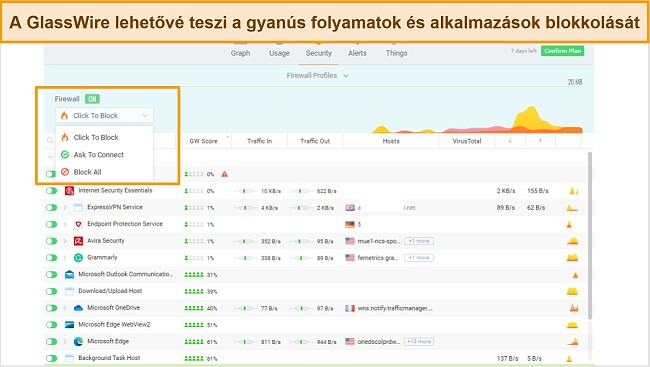Open the Alerts tab
Image resolution: width=650 pixels, height=367 pixels.
[357, 53]
